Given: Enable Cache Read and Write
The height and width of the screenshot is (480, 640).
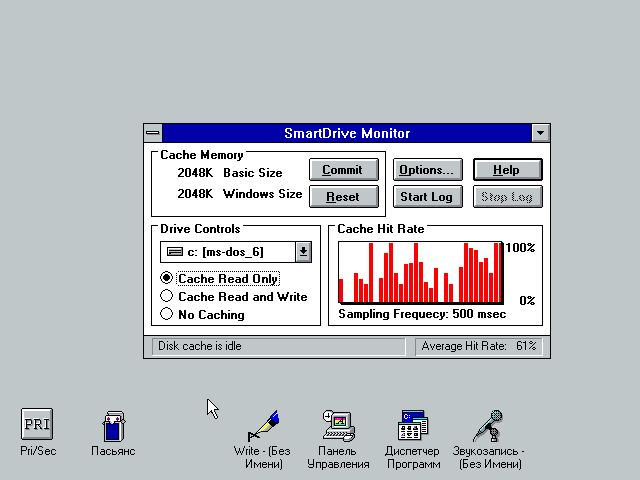Looking at the screenshot, I should click(x=167, y=297).
